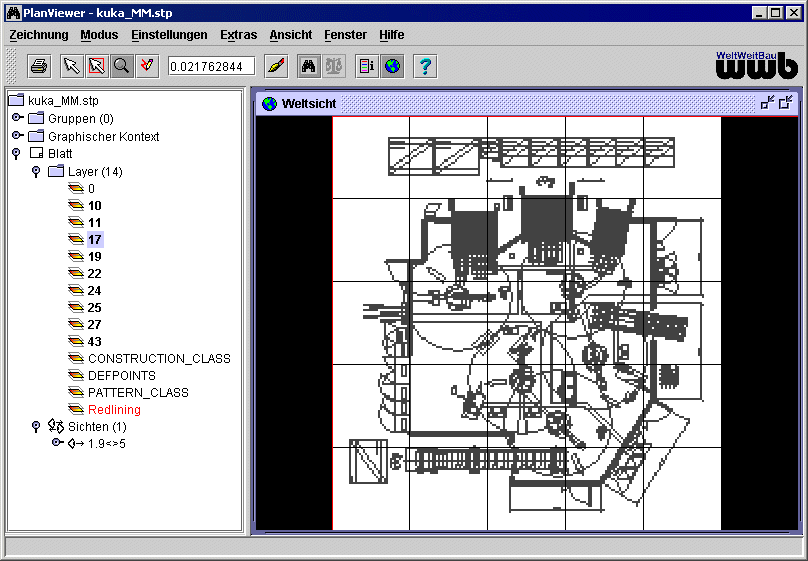Screen dimensions: 808x561
Task: Collapse the Blatt node
Action: click(x=16, y=154)
